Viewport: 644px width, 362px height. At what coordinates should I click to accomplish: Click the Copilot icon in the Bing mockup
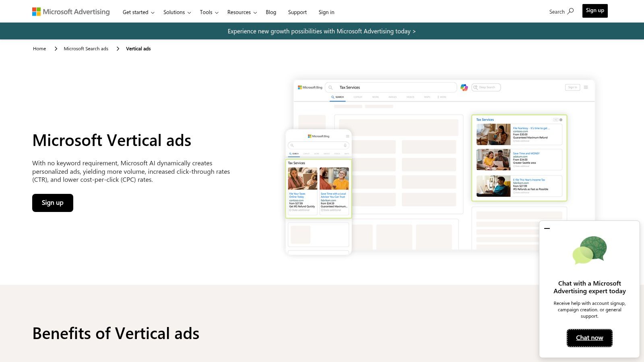point(464,87)
